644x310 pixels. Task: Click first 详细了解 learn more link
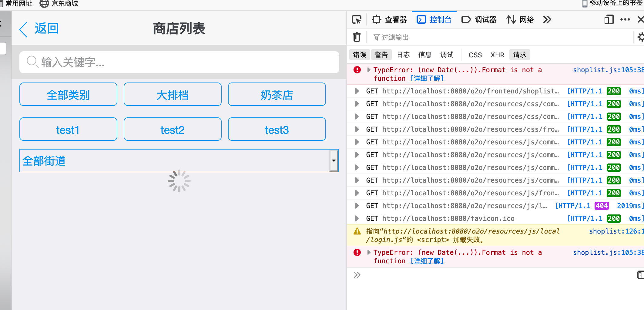(427, 78)
